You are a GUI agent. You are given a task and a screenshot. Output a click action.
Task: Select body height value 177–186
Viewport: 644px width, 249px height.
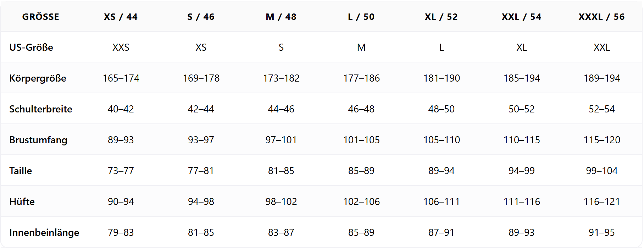[361, 78]
